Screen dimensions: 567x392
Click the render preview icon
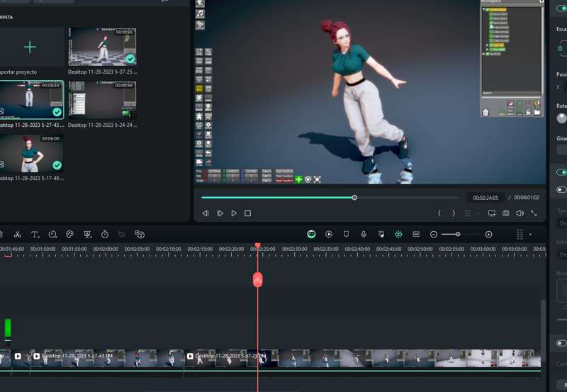[x=329, y=235]
